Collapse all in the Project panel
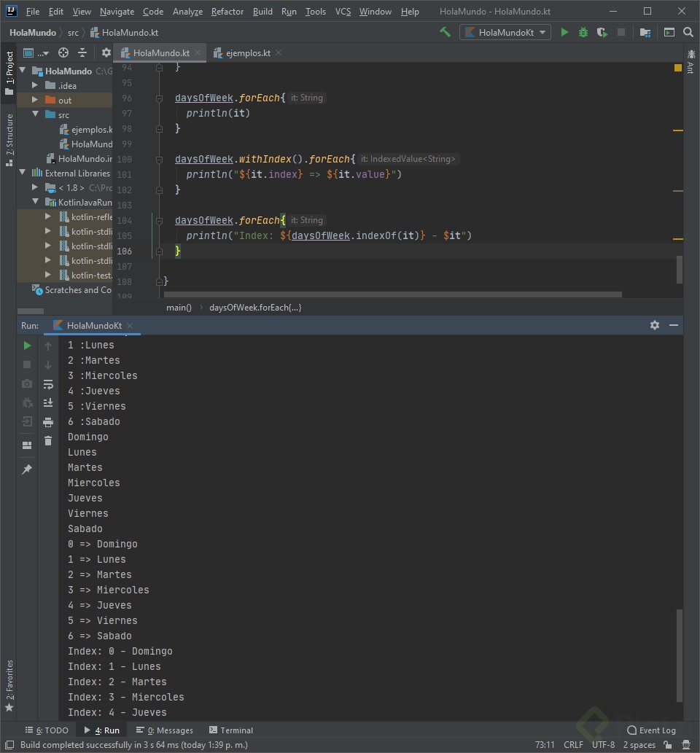Image resolution: width=700 pixels, height=753 pixels. tap(82, 52)
